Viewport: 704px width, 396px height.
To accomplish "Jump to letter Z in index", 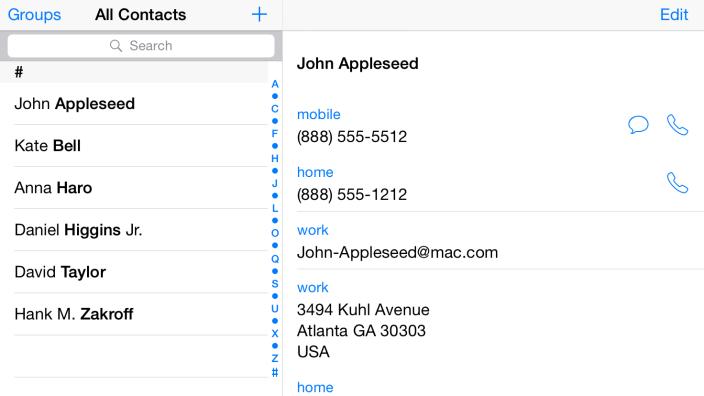I will [275, 358].
